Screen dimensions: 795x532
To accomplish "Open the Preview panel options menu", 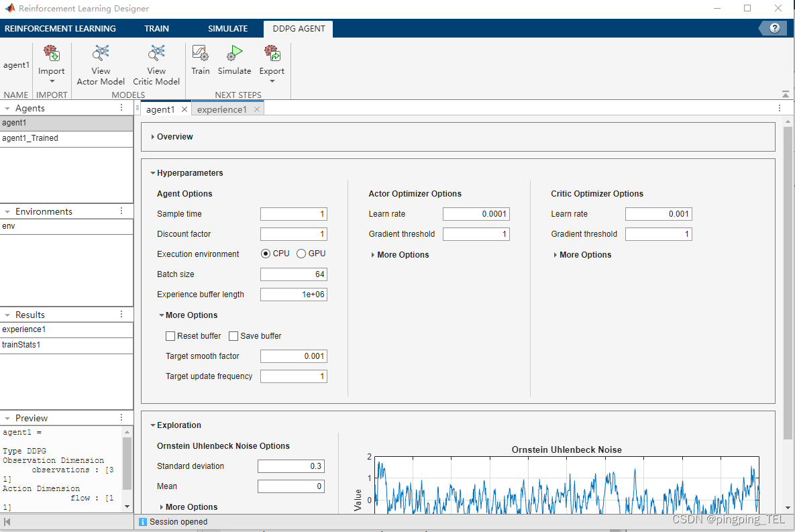I will tap(121, 417).
